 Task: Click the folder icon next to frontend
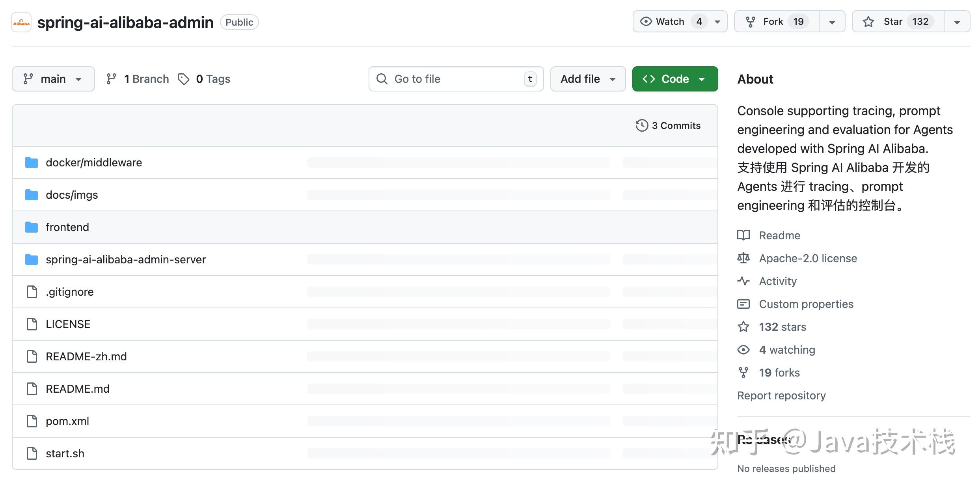tap(32, 227)
